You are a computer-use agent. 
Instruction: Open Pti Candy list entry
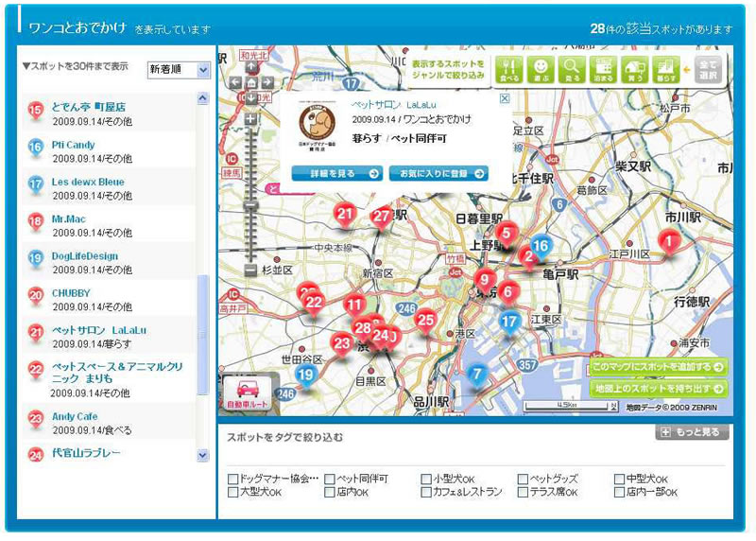(109, 150)
